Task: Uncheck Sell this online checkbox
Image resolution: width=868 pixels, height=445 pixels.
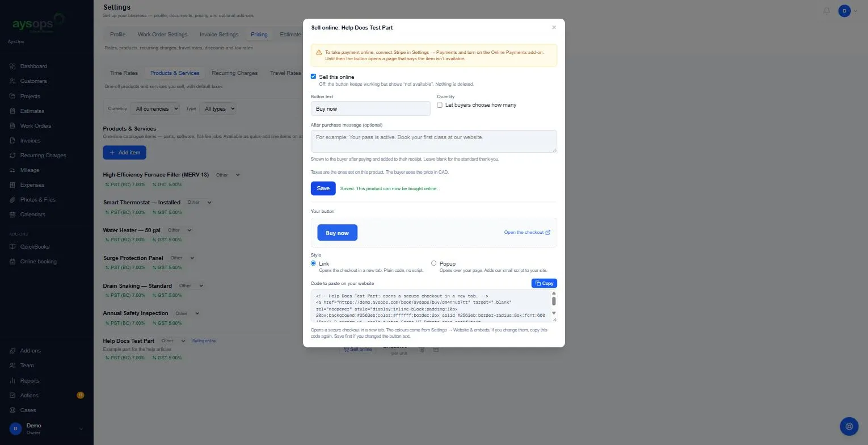Action: [x=313, y=76]
